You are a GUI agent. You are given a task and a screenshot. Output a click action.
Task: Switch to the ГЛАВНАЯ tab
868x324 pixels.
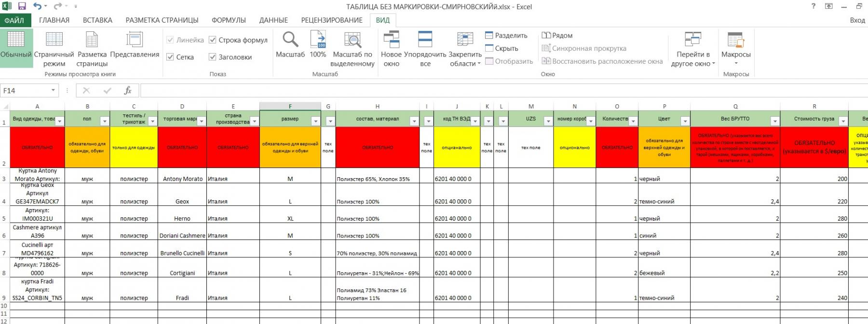pyautogui.click(x=54, y=20)
